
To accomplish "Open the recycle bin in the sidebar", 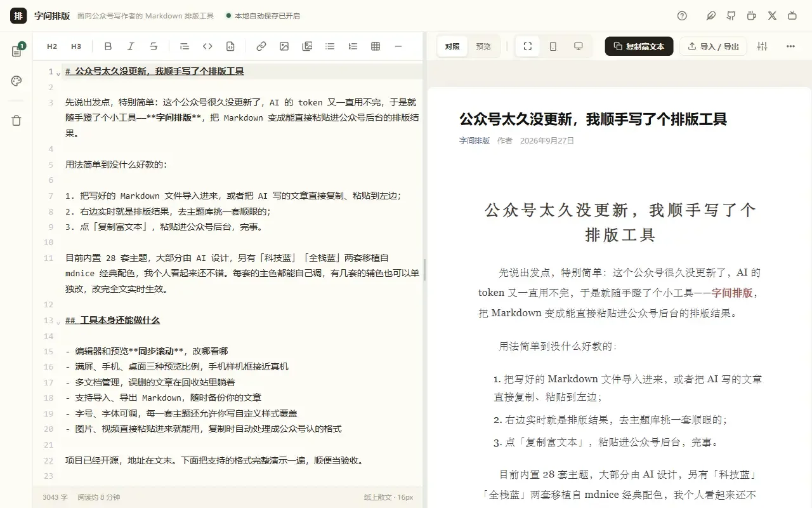I will click(x=16, y=121).
